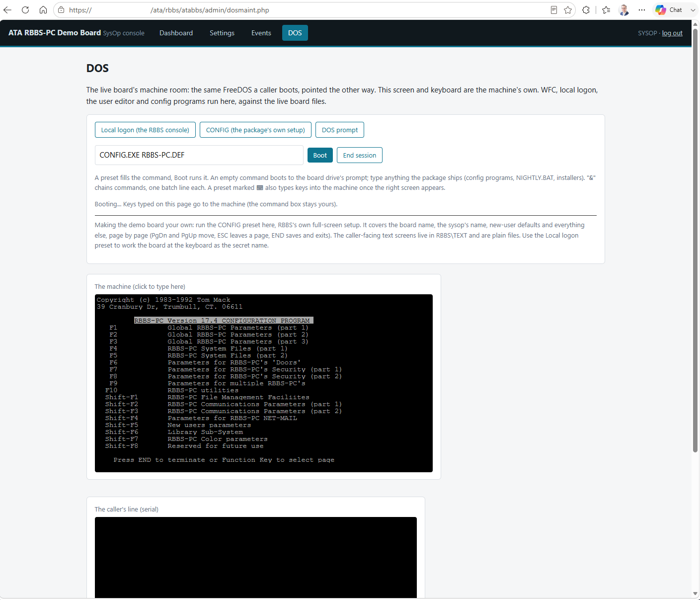Open Copilot Chat in the browser toolbar
Image resolution: width=700 pixels, height=600 pixels.
669,10
